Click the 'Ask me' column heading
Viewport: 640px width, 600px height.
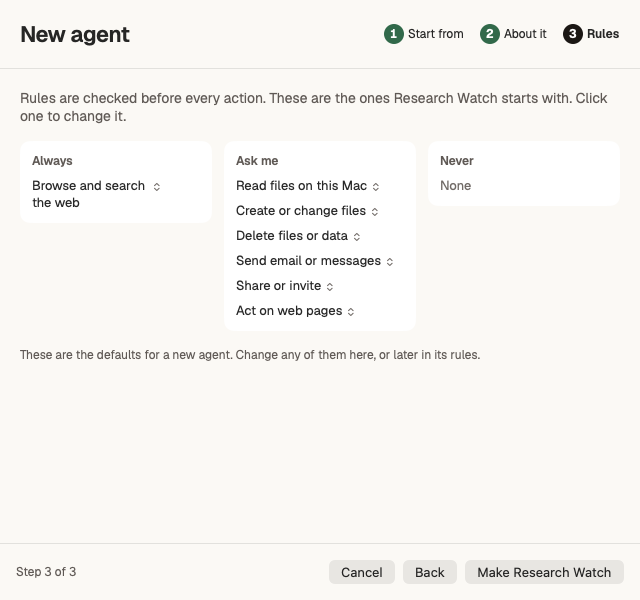257,161
